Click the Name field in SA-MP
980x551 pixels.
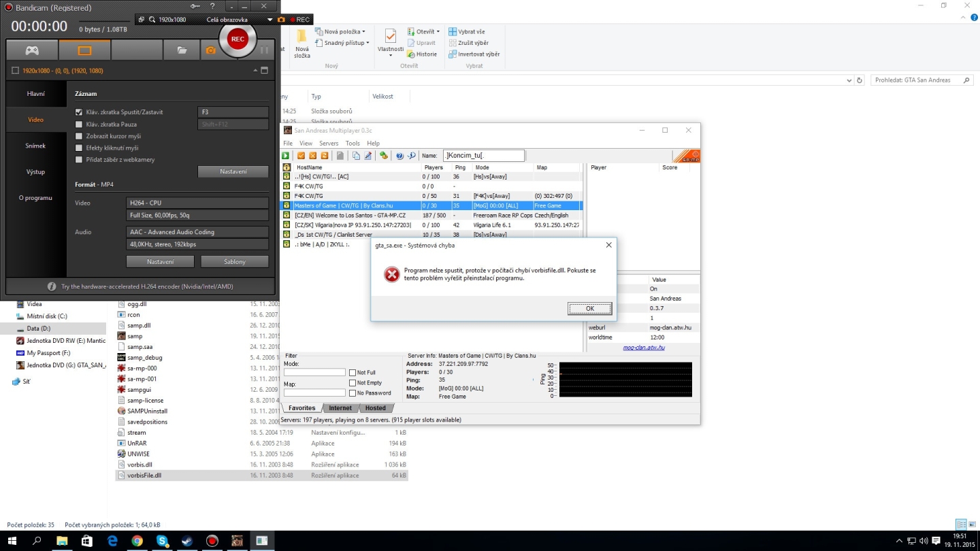click(x=484, y=156)
